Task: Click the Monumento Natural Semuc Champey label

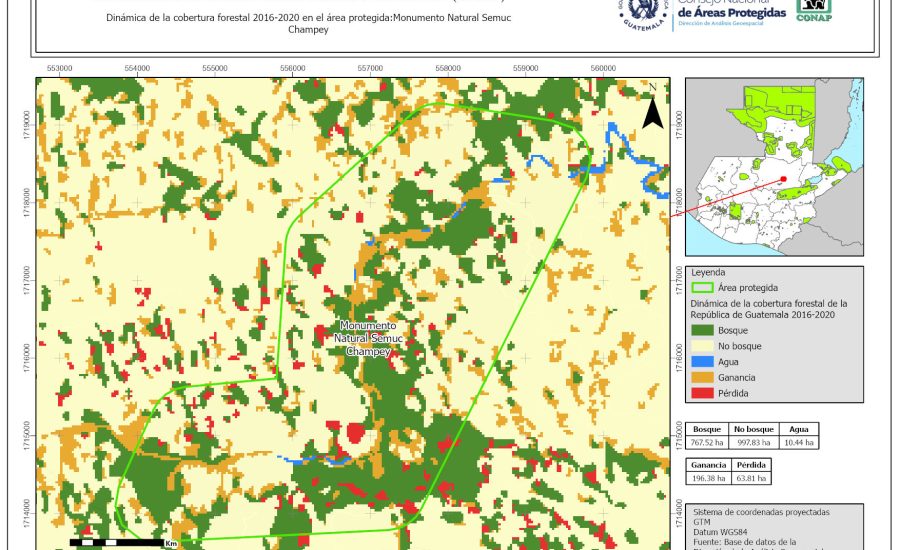Action: [368, 339]
